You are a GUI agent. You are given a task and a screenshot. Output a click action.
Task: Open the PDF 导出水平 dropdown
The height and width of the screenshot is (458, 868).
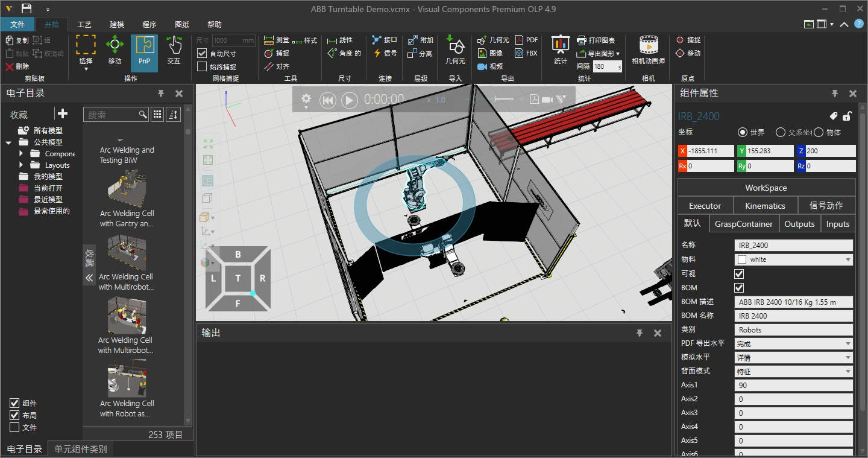(794, 343)
